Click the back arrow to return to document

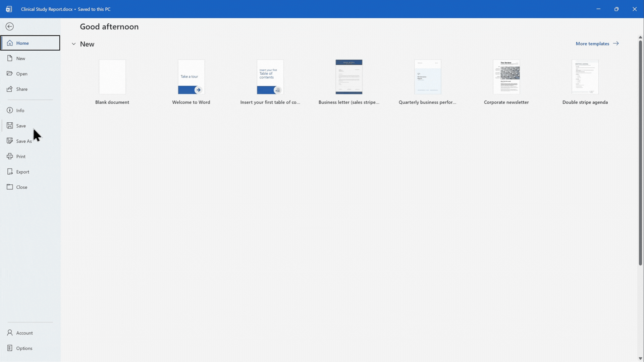(x=10, y=26)
